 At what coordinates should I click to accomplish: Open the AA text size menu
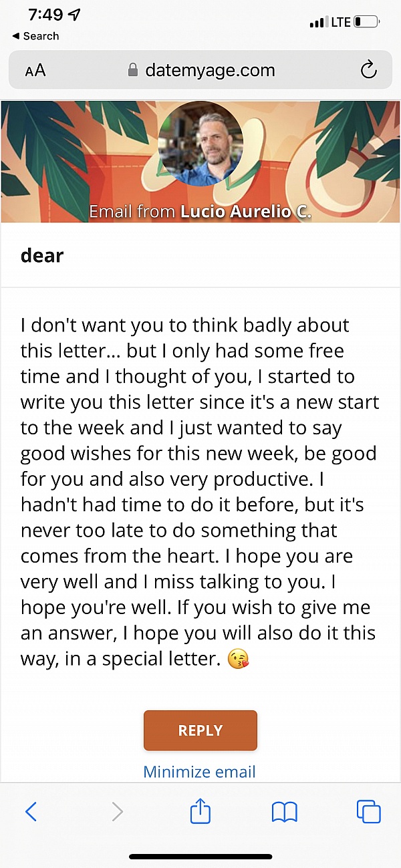click(35, 70)
